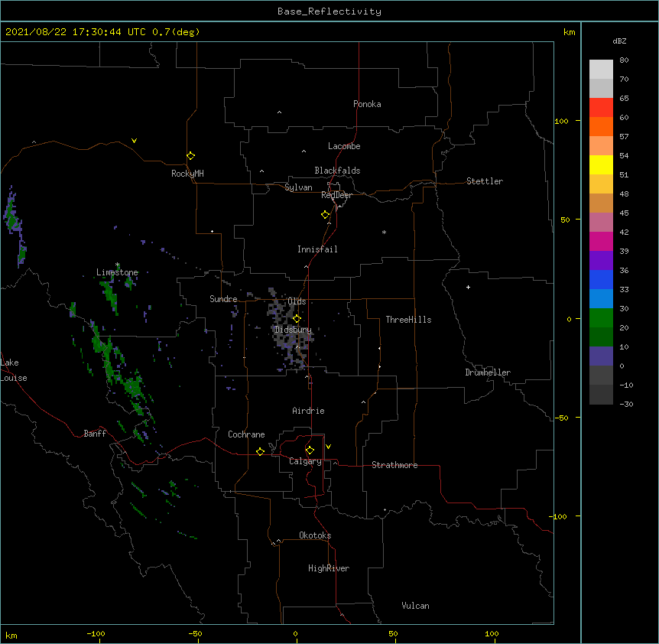The height and width of the screenshot is (644, 659).
Task: Click the HighRiver label
Action: (x=329, y=568)
